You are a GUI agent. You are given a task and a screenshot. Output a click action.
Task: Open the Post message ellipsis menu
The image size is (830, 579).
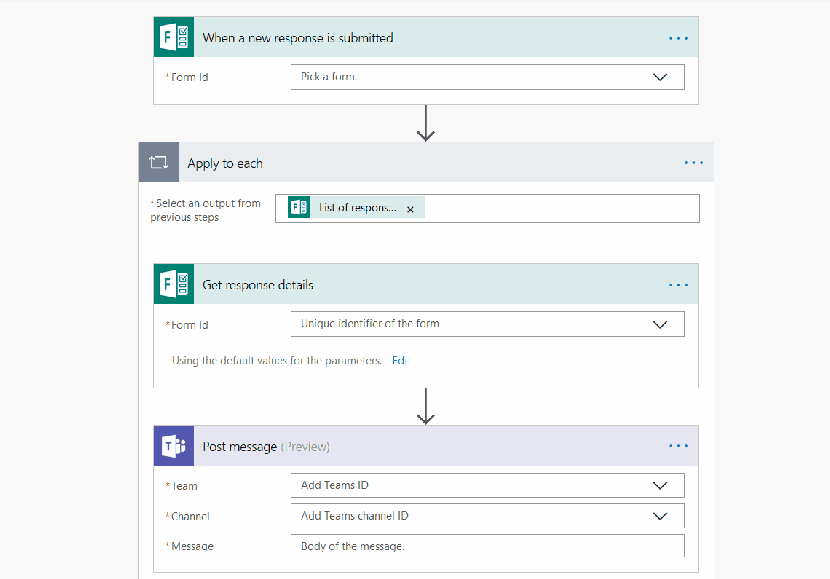(x=679, y=447)
